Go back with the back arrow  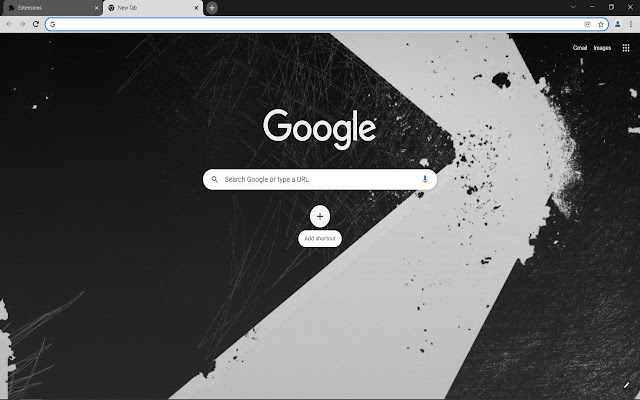click(x=9, y=24)
